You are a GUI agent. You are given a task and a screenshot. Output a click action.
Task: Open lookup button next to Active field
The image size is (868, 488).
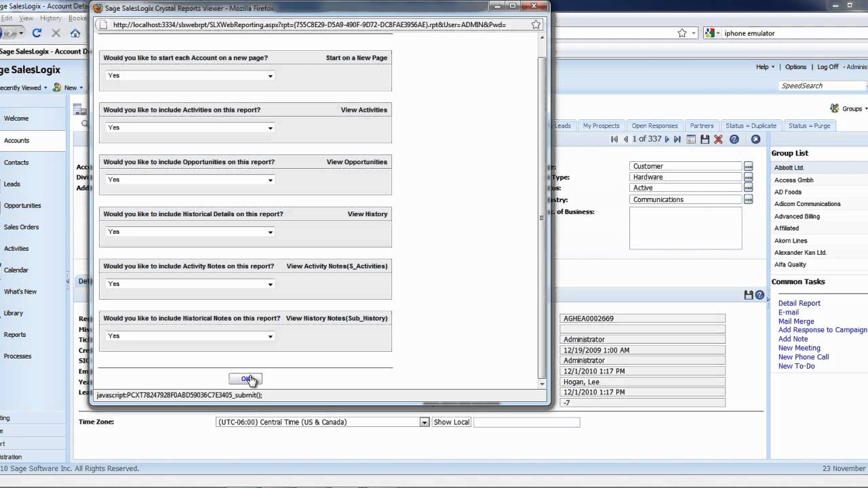tap(748, 188)
